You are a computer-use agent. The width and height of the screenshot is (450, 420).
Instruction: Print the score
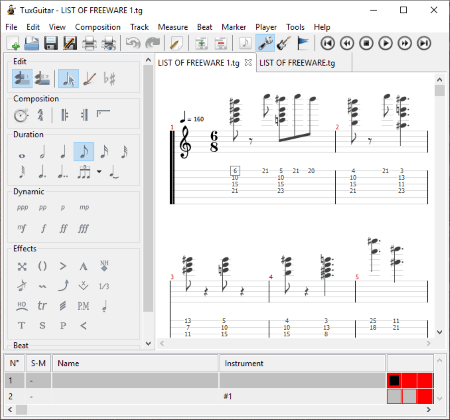tap(89, 43)
